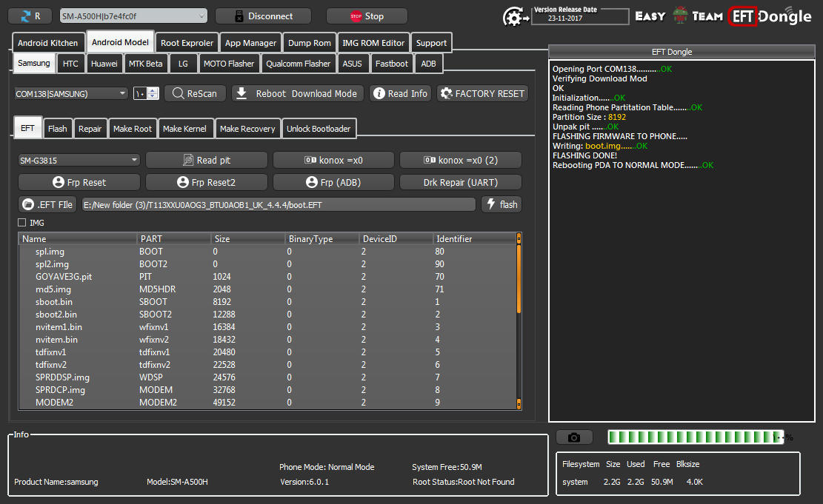Click the konox =x0 (2) button
823x504 pixels.
coord(460,160)
